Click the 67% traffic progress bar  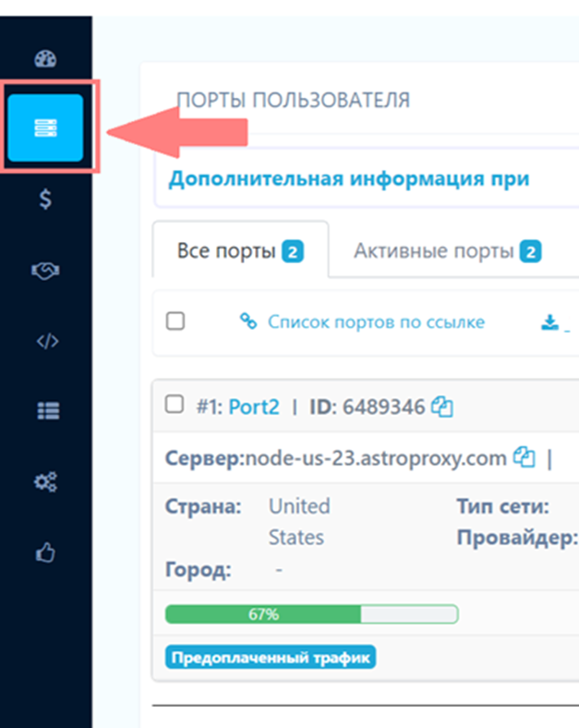[312, 614]
